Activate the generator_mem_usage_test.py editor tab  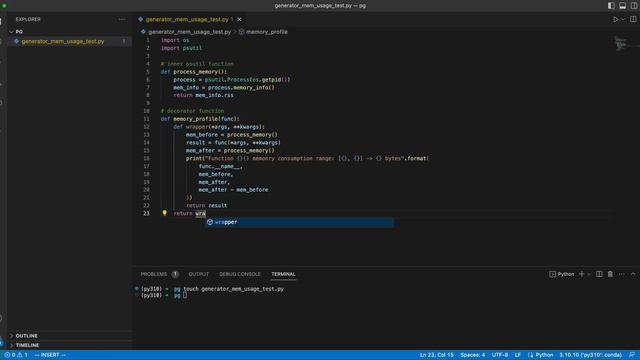click(187, 19)
